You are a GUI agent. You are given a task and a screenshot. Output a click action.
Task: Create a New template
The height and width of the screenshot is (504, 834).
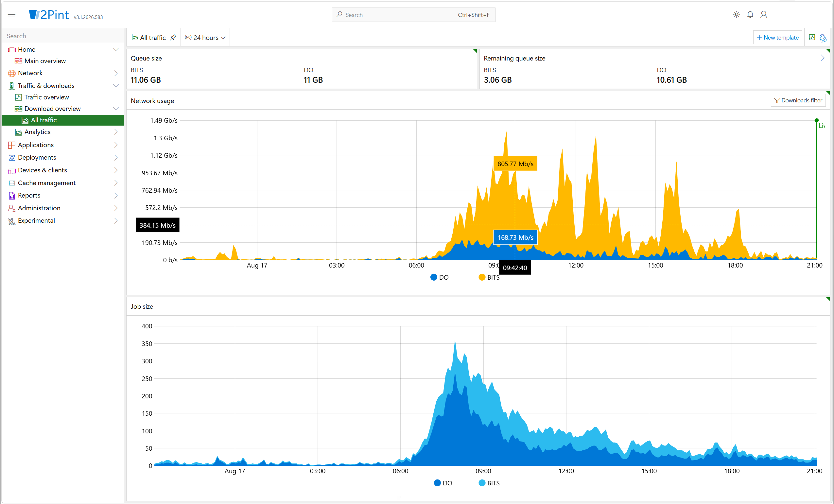pyautogui.click(x=777, y=37)
